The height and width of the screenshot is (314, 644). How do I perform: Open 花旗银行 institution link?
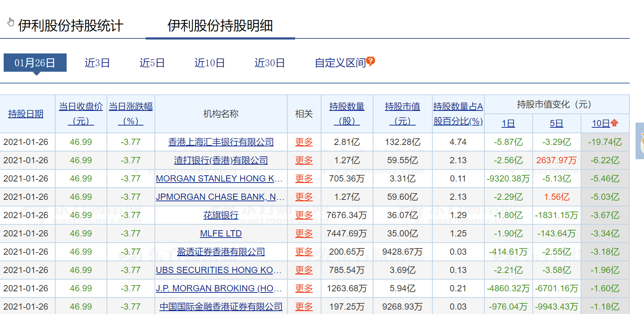point(221,215)
